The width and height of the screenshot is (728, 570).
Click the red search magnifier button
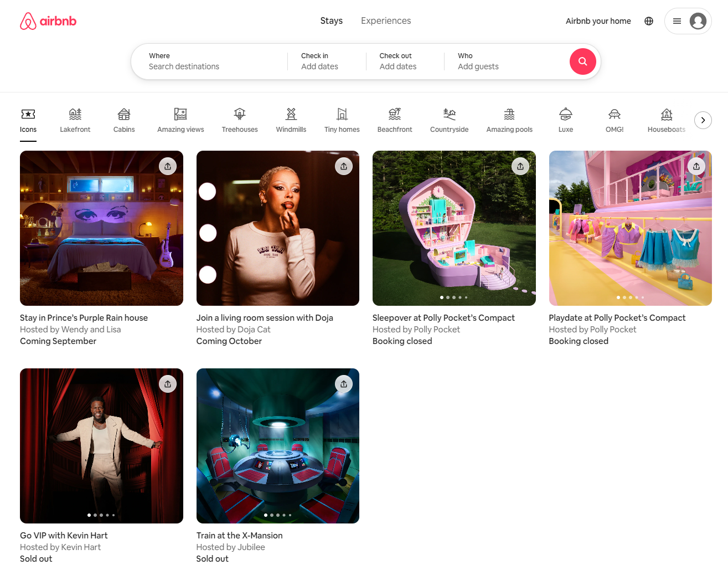[x=582, y=61]
